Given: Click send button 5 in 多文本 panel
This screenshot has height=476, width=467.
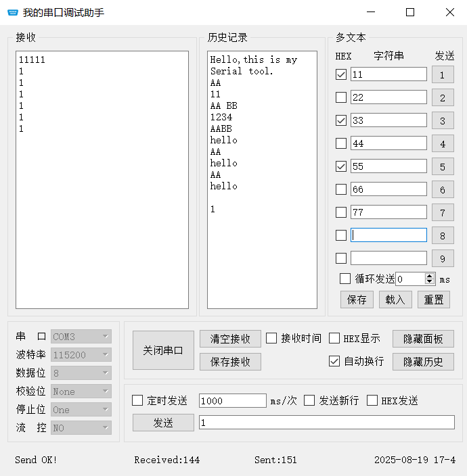Looking at the screenshot, I should (x=443, y=166).
